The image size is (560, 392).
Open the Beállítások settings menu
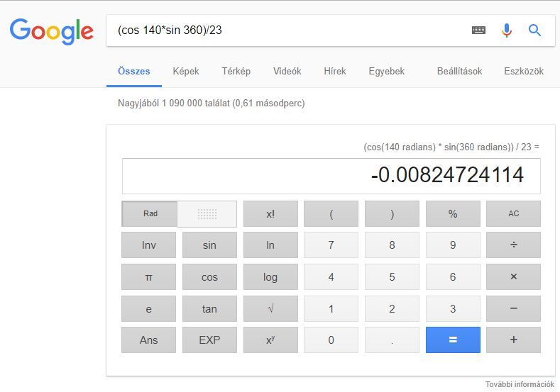click(459, 71)
